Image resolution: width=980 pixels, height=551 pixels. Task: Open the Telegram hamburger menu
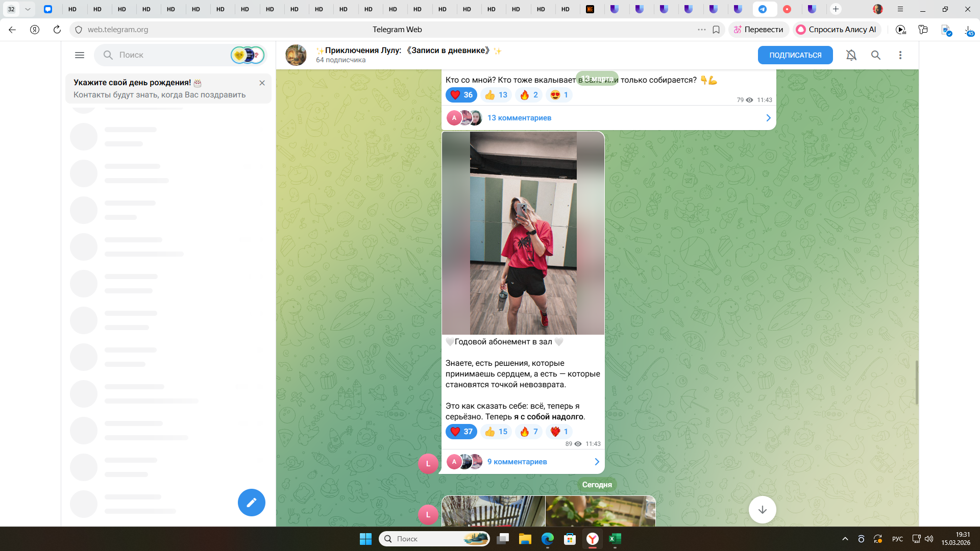coord(80,55)
